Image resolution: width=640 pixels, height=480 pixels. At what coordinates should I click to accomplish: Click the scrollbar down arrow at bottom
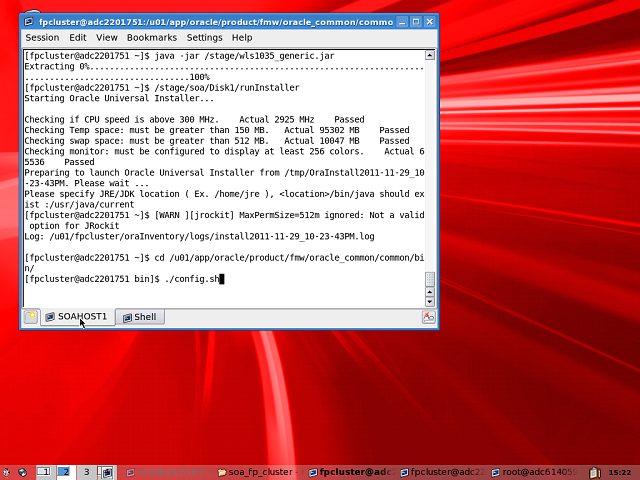(430, 302)
